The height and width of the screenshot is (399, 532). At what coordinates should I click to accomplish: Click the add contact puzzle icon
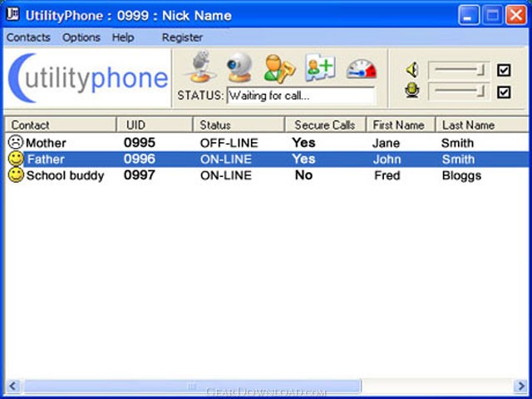point(320,66)
